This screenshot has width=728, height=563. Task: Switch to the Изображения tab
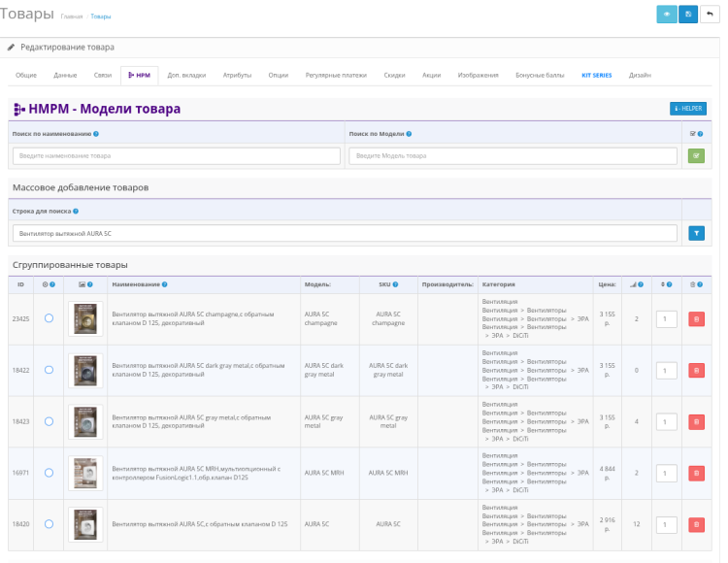click(x=478, y=75)
